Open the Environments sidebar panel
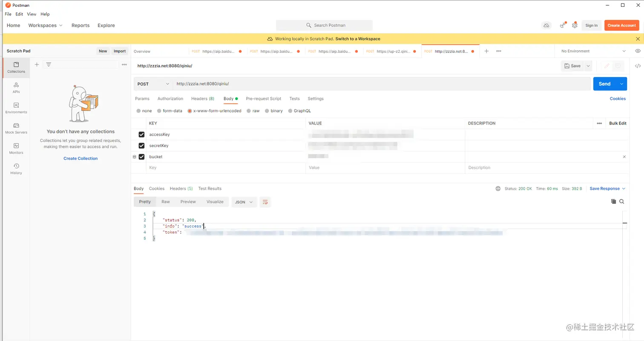Viewport: 644px width, 341px height. [16, 108]
